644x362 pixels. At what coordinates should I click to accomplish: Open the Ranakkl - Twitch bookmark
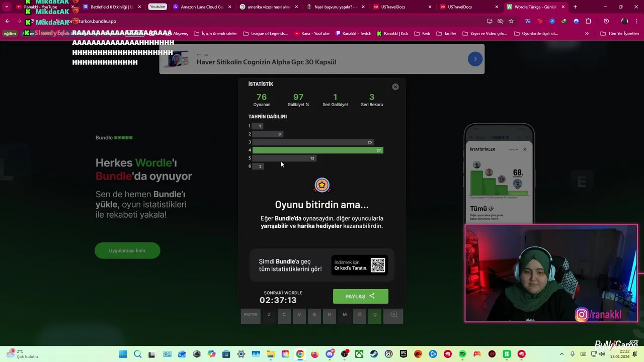coord(353,34)
